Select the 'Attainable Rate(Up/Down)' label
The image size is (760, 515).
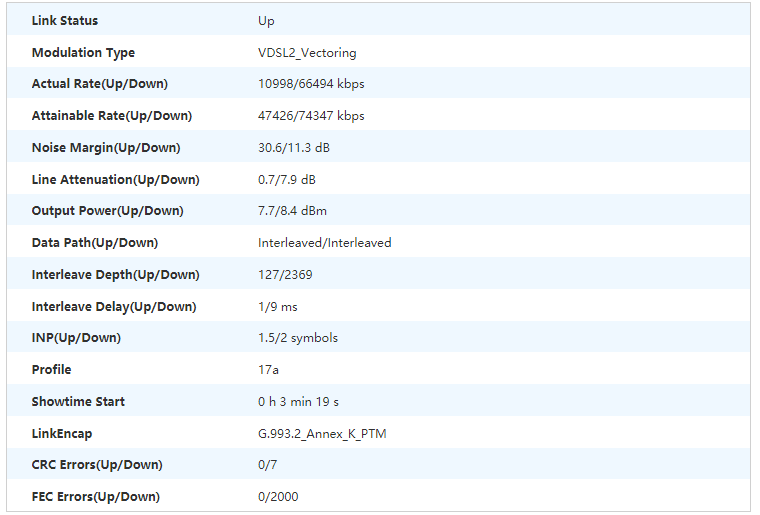[x=112, y=116]
